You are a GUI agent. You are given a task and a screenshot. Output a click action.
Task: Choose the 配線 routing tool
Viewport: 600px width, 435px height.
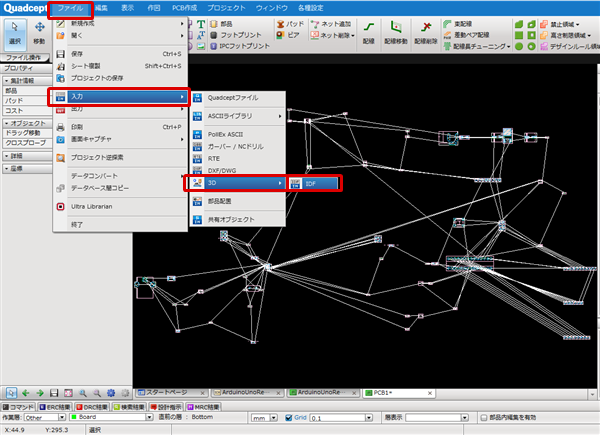pyautogui.click(x=368, y=34)
